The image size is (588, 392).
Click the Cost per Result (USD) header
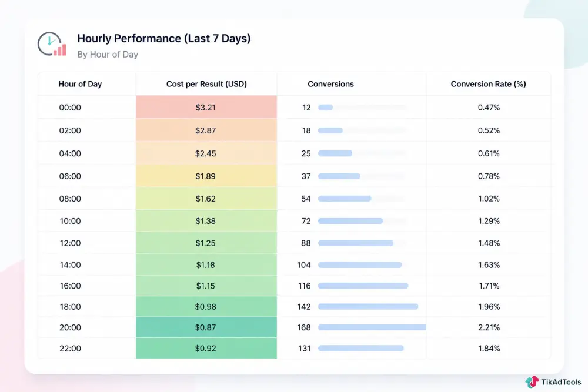click(x=206, y=84)
